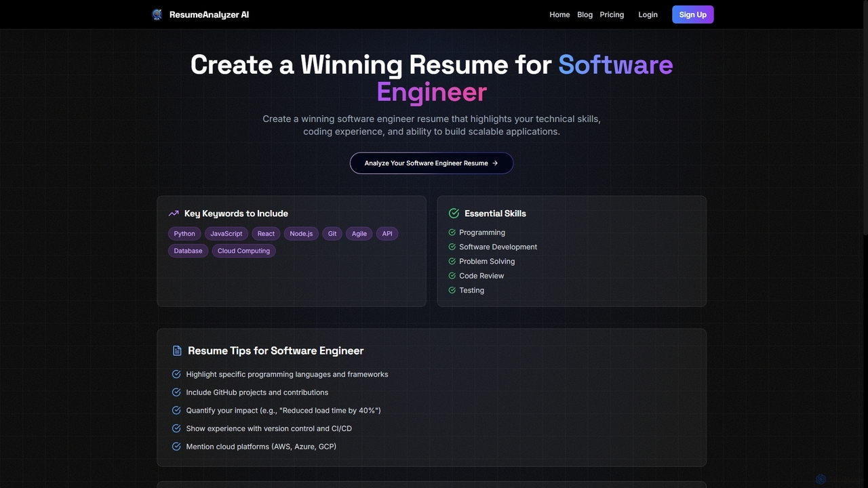This screenshot has width=868, height=488.
Task: Click the Testing skill text
Action: click(x=471, y=290)
